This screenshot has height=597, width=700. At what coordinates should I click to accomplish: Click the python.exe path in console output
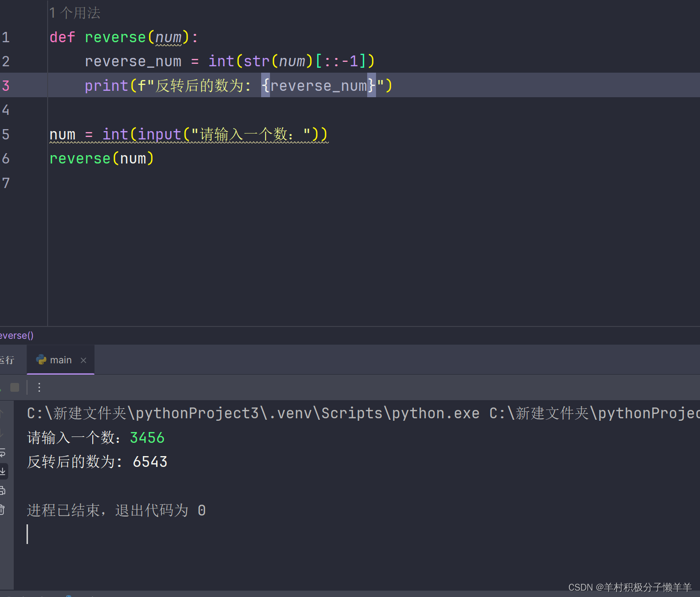pos(253,413)
